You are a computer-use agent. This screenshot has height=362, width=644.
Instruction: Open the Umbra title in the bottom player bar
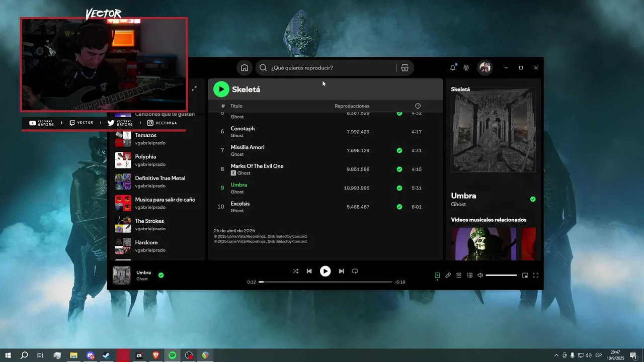tap(143, 273)
